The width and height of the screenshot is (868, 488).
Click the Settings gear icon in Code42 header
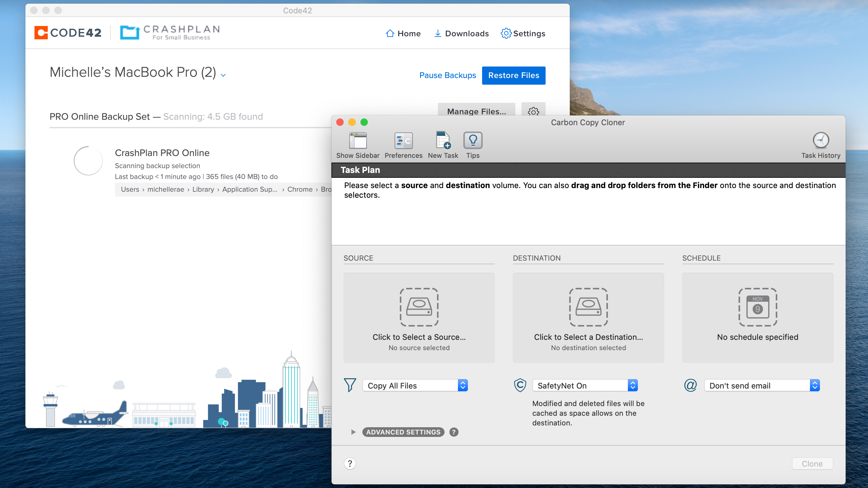tap(506, 33)
